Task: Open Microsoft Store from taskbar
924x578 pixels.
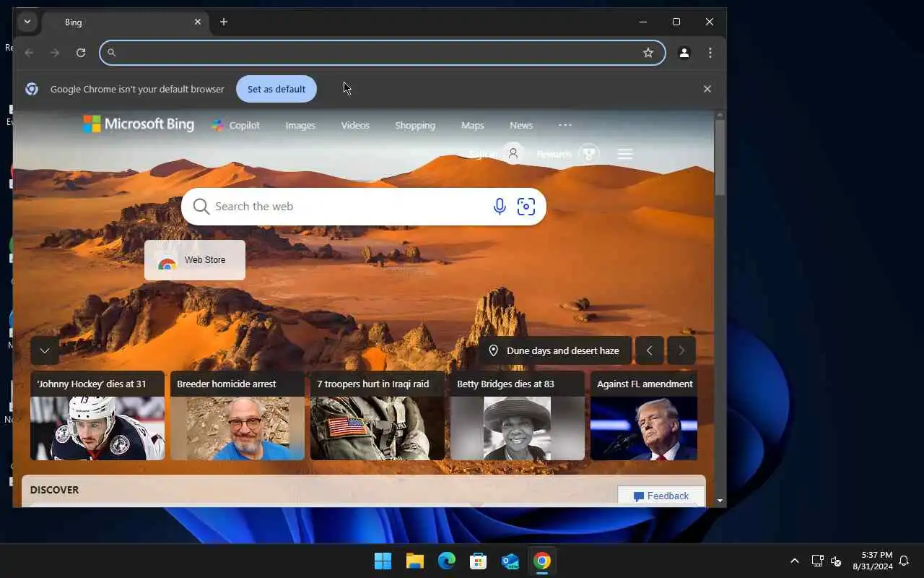Action: coord(478,561)
